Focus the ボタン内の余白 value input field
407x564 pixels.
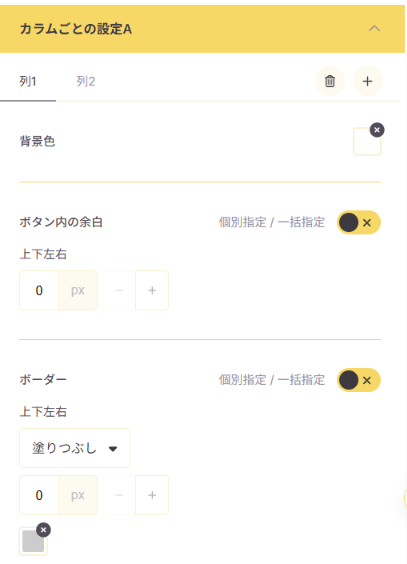(39, 290)
